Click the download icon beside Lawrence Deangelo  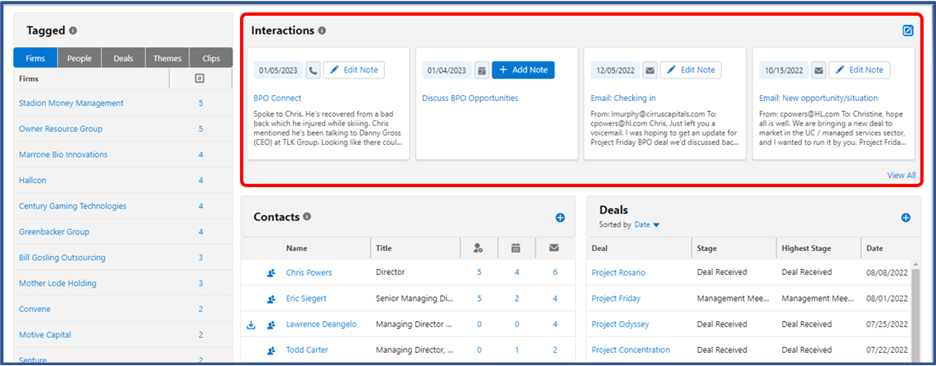[251, 325]
